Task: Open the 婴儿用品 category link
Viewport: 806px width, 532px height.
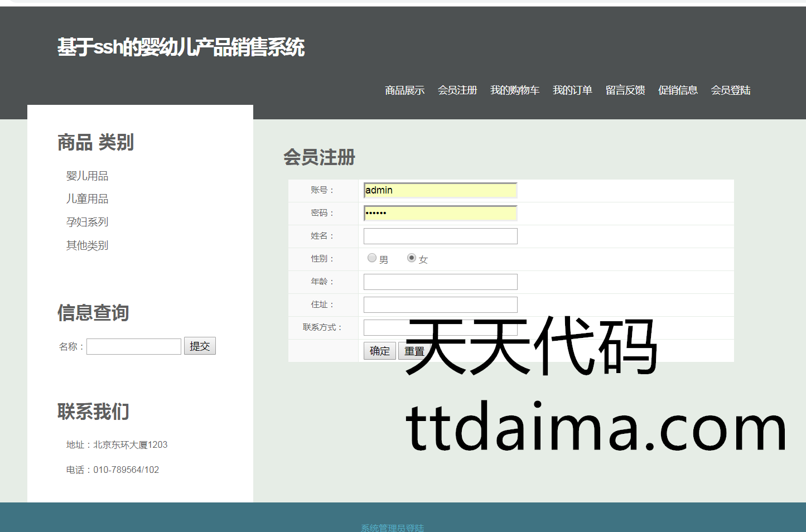Action: pos(87,176)
